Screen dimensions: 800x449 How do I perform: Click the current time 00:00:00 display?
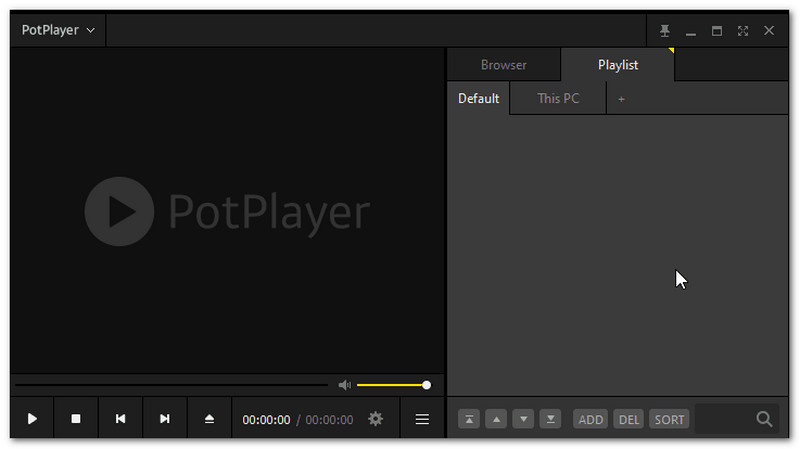266,420
